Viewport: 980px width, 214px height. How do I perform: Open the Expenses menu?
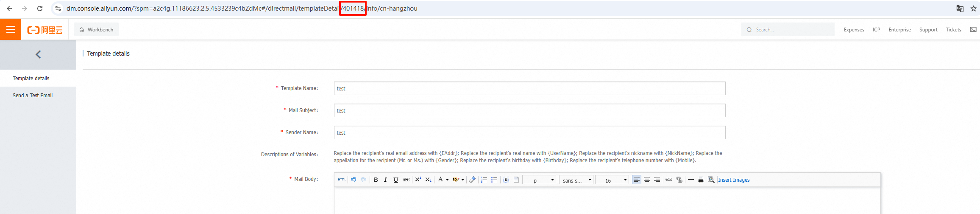(x=854, y=30)
